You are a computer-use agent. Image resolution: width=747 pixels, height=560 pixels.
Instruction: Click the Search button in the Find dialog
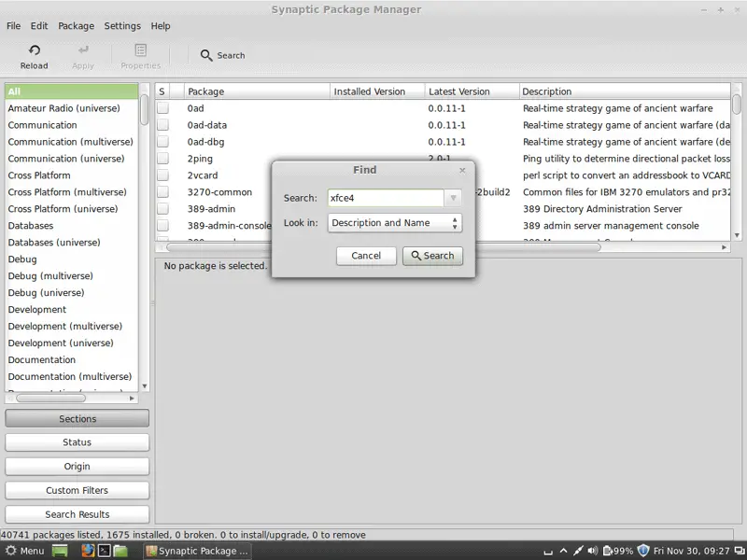point(432,256)
